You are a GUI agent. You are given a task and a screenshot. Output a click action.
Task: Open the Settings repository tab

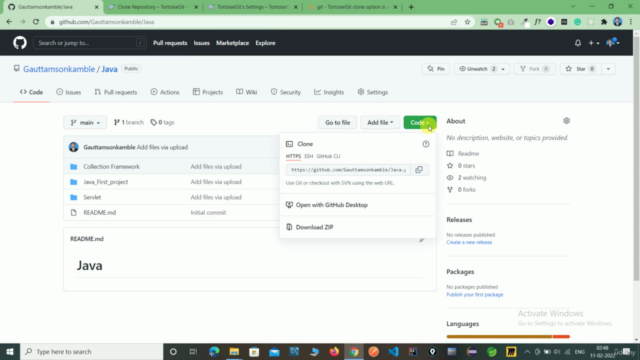pyautogui.click(x=373, y=92)
